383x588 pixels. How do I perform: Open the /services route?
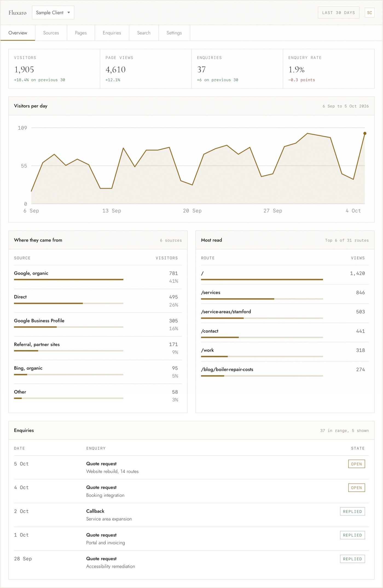[211, 292]
